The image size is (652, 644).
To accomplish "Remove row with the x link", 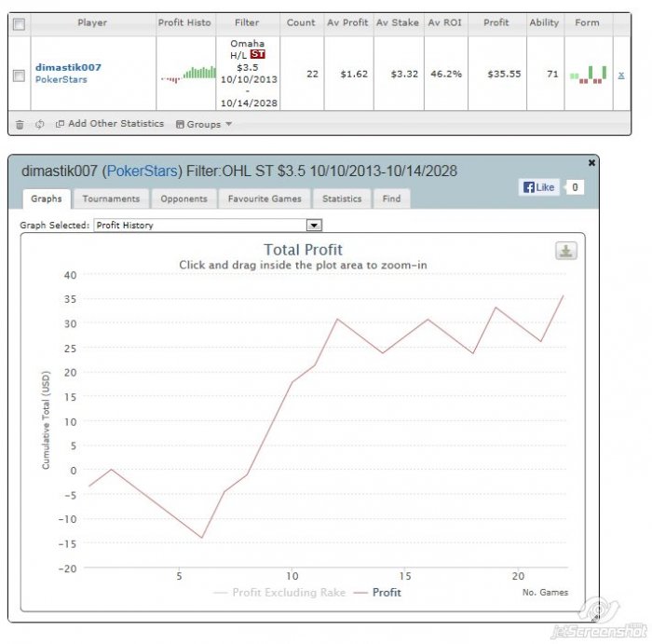I will point(621,75).
